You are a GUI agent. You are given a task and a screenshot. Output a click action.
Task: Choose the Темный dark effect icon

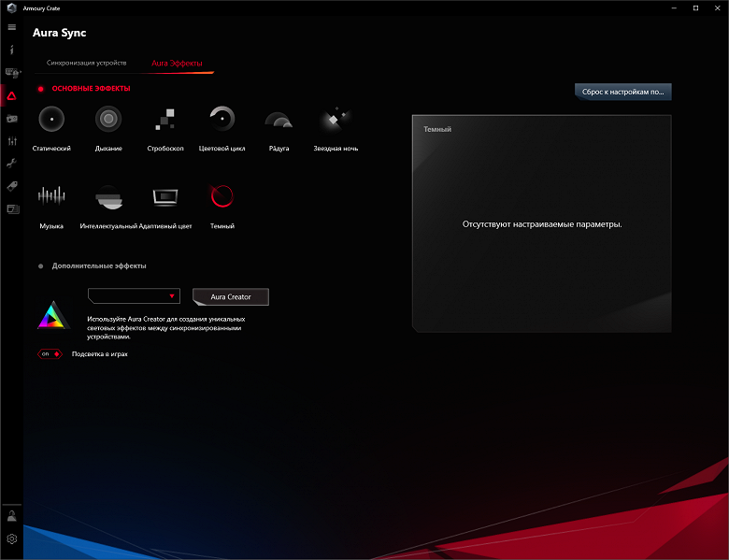coord(222,195)
